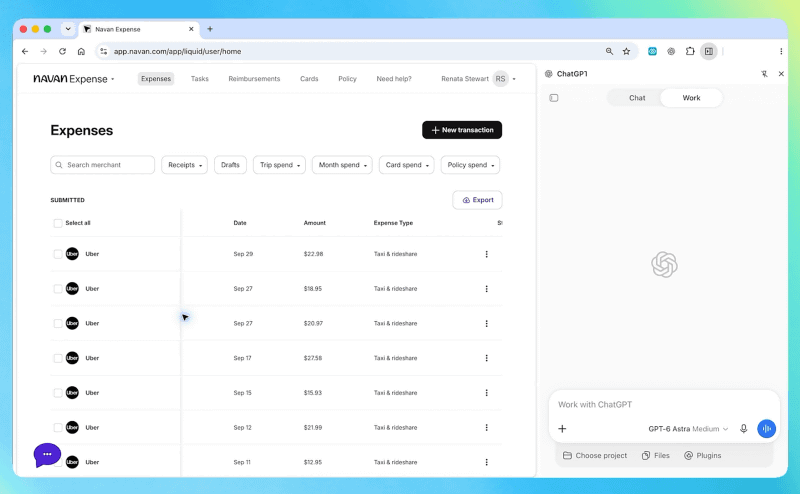Check the Sep 17 Uber expense checkbox
This screenshot has width=800, height=494.
(58, 358)
